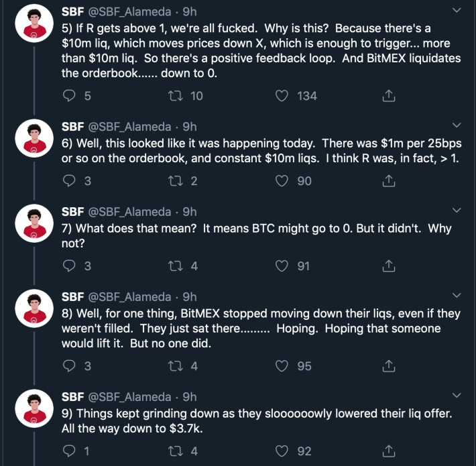
Task: Reply to tweet 8 'BitMEX stopped moving down'
Action: tap(69, 366)
